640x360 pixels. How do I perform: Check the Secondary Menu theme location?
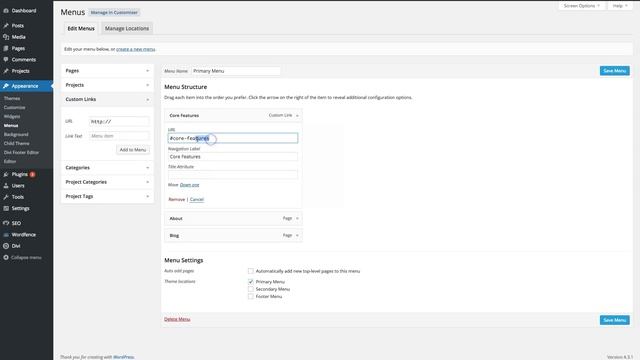(251, 289)
